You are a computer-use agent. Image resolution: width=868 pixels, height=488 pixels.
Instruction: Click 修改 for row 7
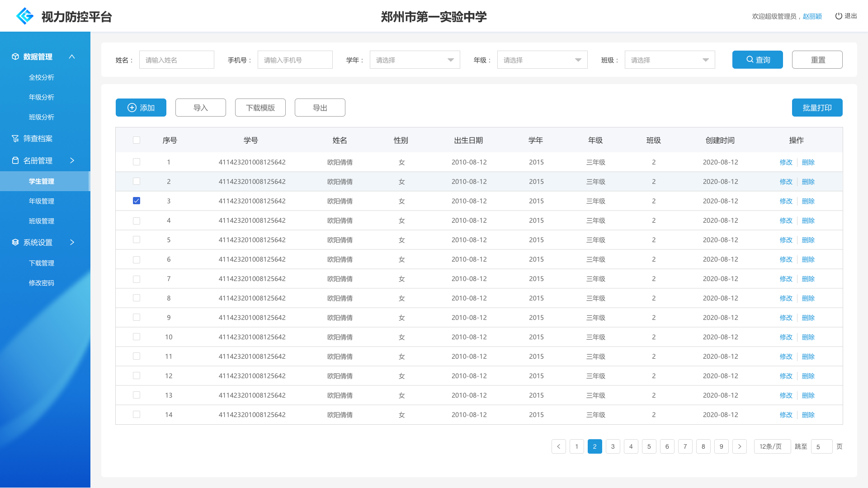click(786, 279)
